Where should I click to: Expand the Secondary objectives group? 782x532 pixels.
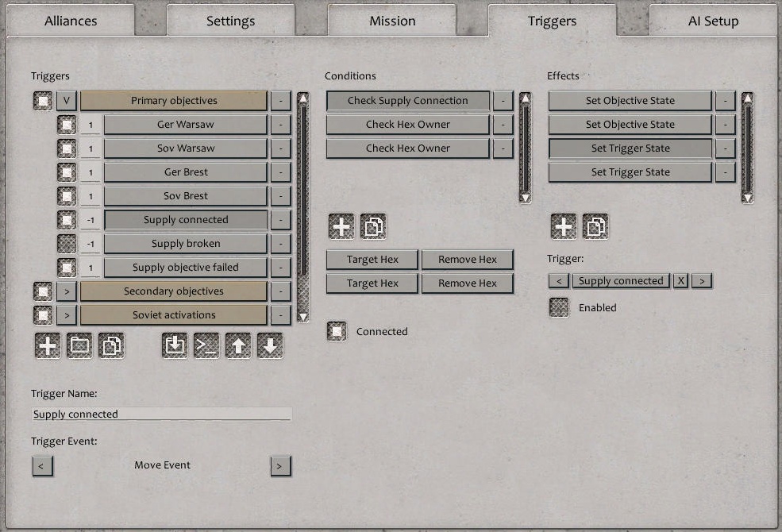pos(67,291)
